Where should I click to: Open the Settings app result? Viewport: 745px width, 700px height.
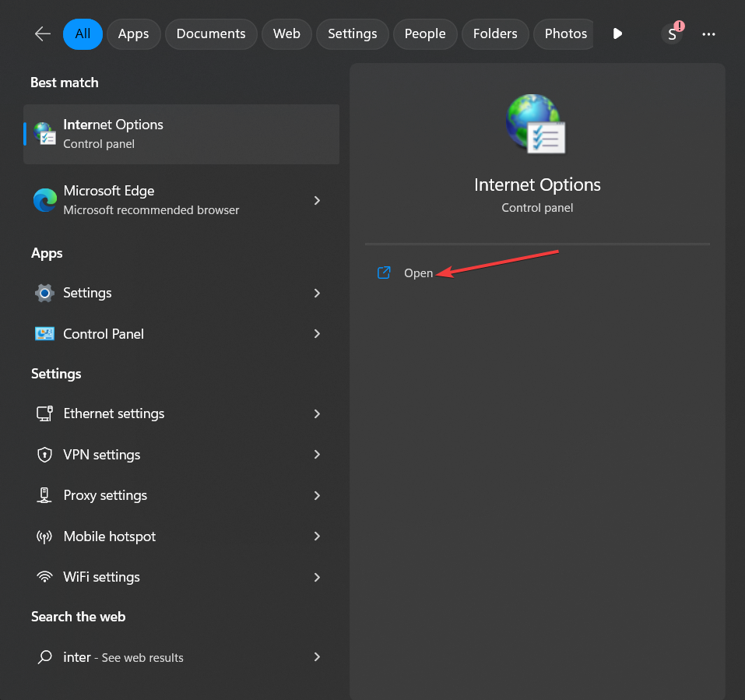pos(181,293)
